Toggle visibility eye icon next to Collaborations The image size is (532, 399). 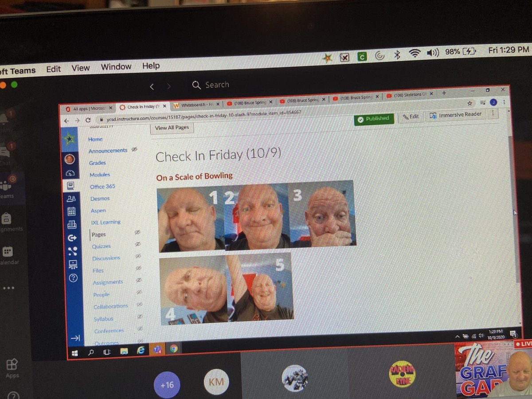pyautogui.click(x=140, y=304)
